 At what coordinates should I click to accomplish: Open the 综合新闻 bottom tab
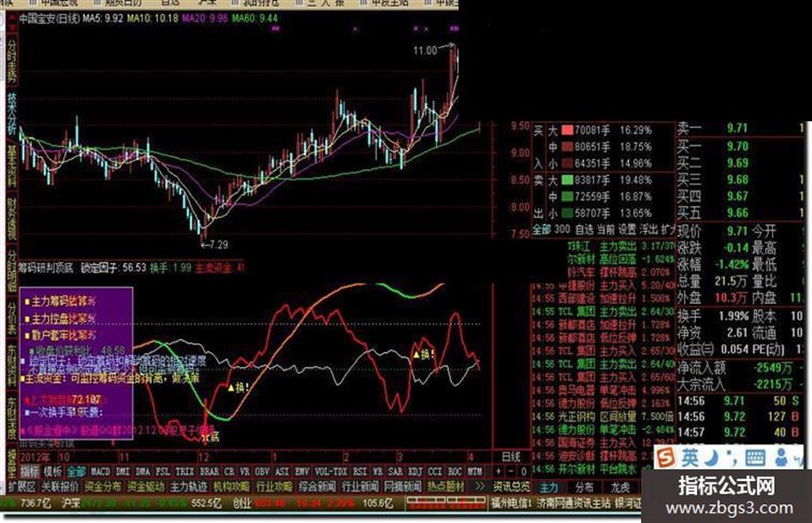pyautogui.click(x=317, y=487)
